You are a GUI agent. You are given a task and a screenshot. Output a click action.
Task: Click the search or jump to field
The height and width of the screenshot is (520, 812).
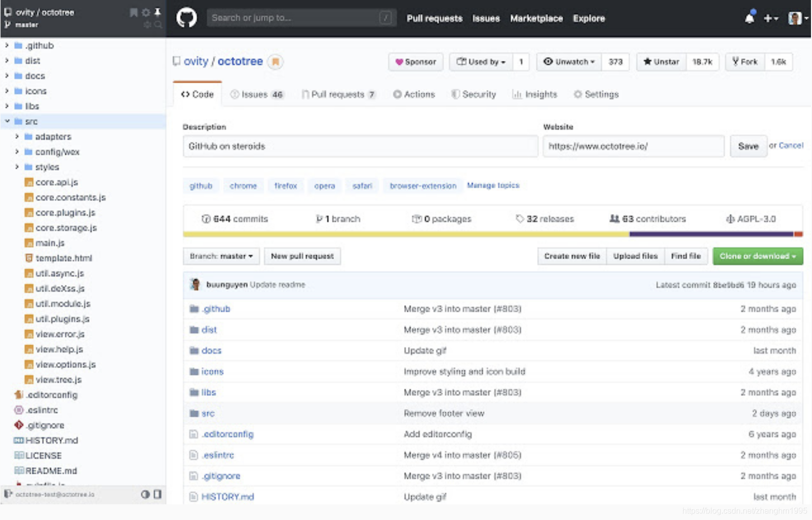click(301, 18)
